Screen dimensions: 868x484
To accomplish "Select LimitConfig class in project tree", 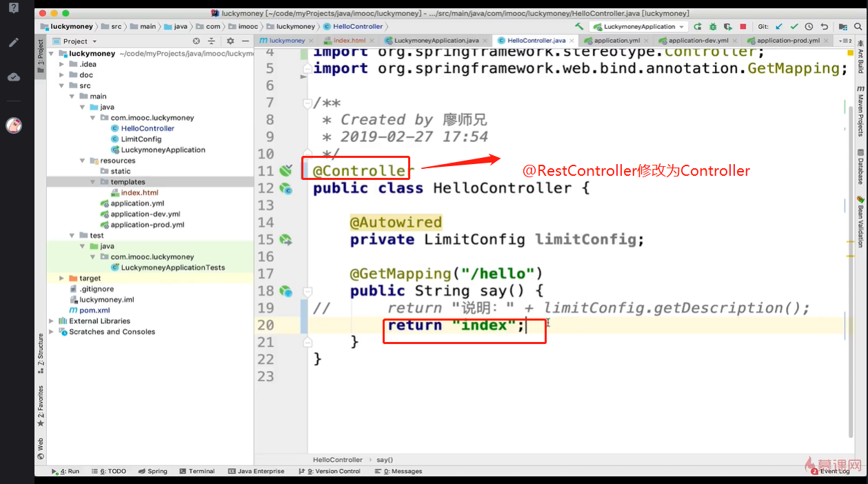I will click(141, 139).
